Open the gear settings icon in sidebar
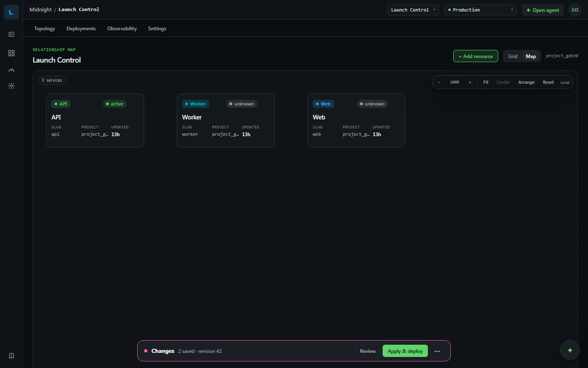The height and width of the screenshot is (368, 588). pyautogui.click(x=11, y=86)
